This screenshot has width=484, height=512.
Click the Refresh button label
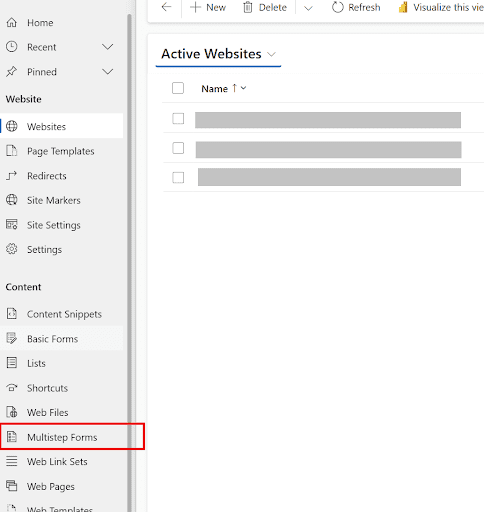click(364, 7)
